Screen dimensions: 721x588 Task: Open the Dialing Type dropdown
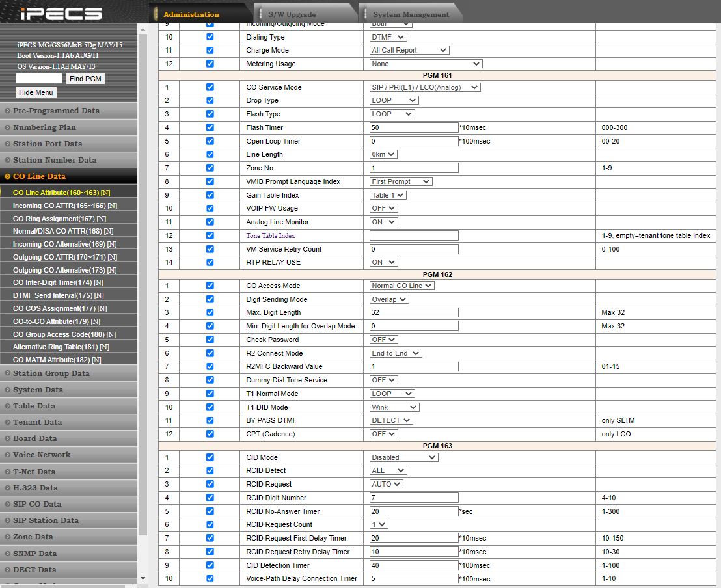coord(388,37)
